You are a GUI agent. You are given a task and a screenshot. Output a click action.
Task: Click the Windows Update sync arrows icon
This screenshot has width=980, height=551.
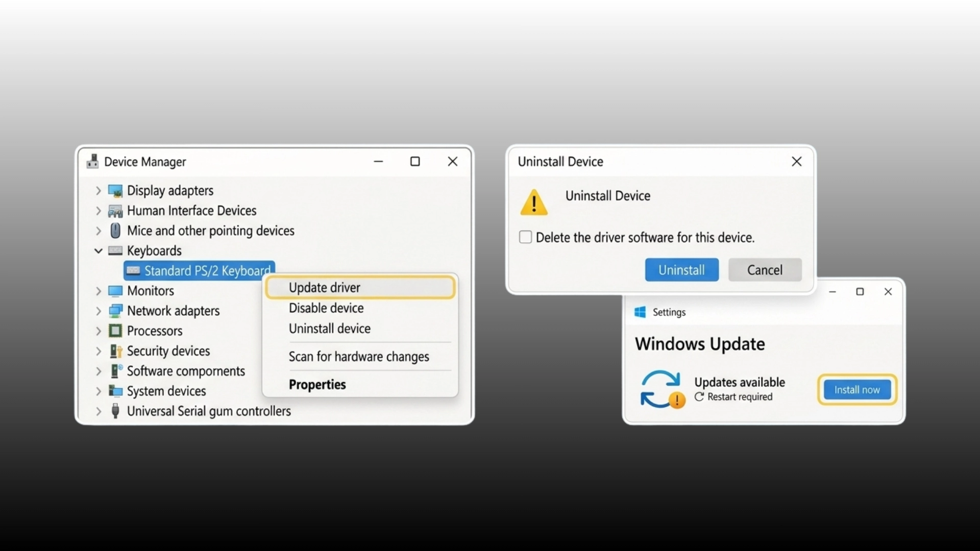pyautogui.click(x=662, y=389)
